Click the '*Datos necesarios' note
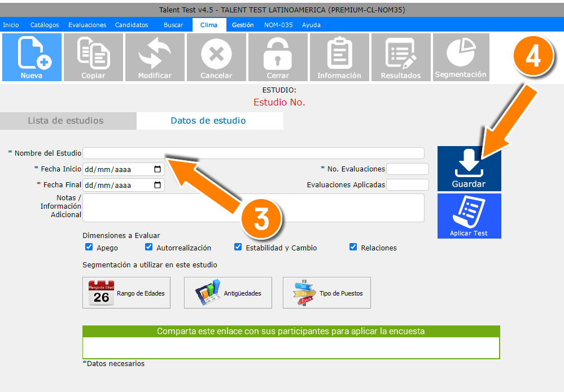564x392 pixels. click(113, 364)
